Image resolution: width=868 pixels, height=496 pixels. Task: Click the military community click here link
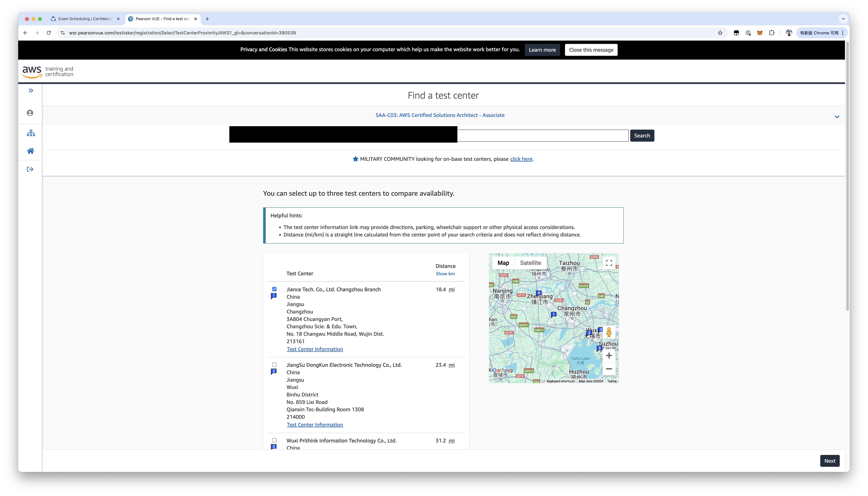pos(521,159)
